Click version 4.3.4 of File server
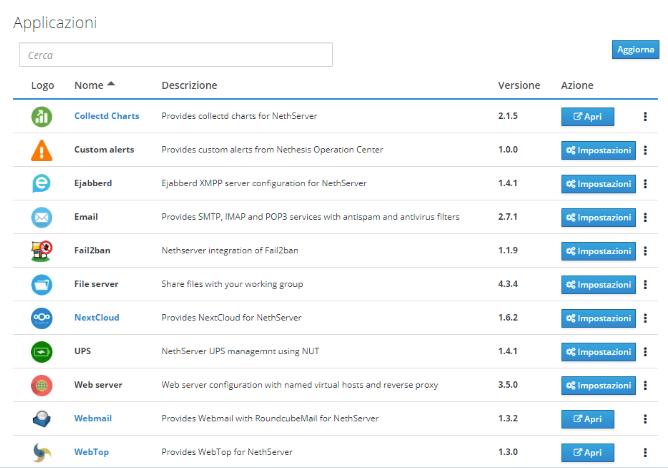 tap(508, 284)
